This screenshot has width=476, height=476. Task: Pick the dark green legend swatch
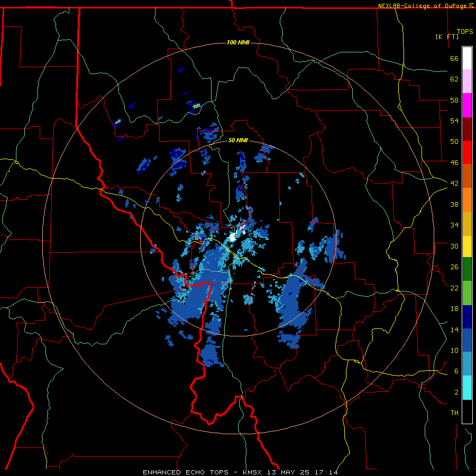[467, 269]
